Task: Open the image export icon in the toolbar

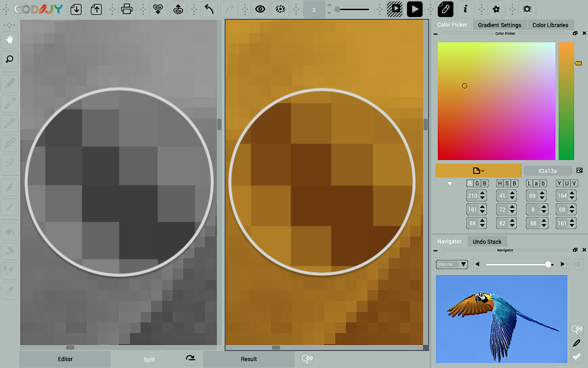Action: tap(96, 9)
